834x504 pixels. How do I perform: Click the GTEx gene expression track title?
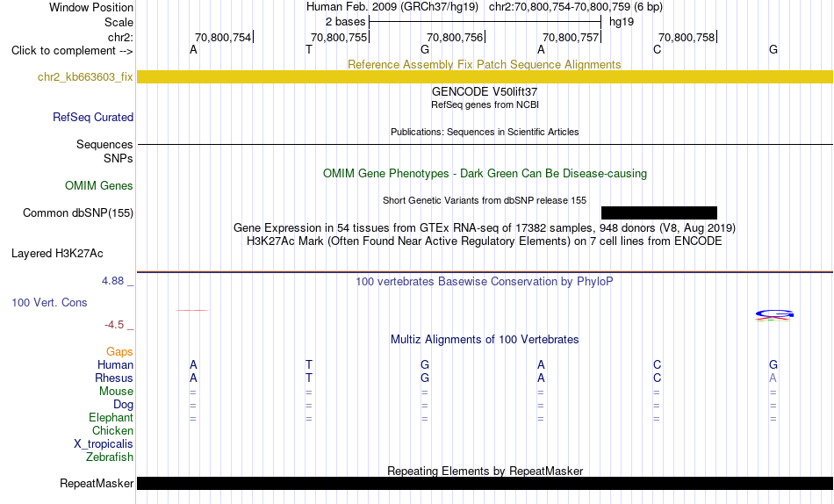[x=485, y=227]
